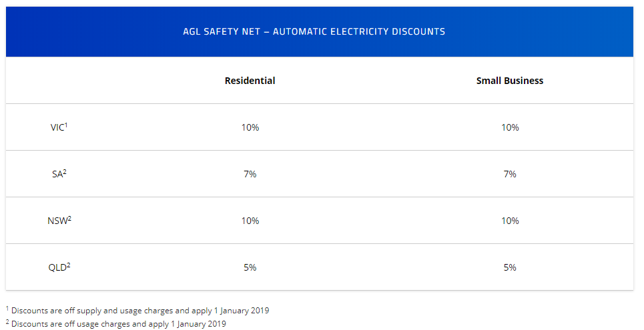This screenshot has width=644, height=330.
Task: Click VIC Small Business 10% cell
Action: (x=510, y=127)
